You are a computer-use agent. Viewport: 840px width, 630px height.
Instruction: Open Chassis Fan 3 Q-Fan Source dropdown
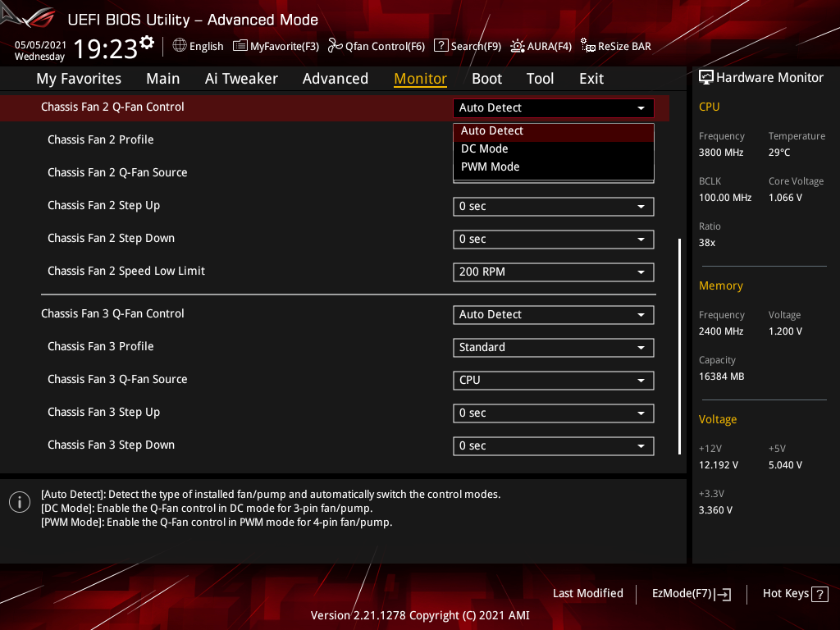coord(554,381)
